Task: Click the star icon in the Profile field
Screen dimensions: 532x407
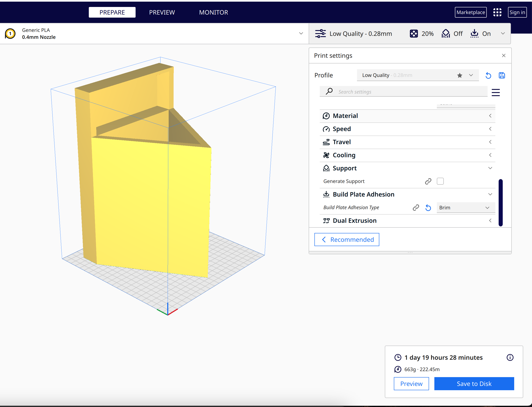Action: pyautogui.click(x=460, y=75)
